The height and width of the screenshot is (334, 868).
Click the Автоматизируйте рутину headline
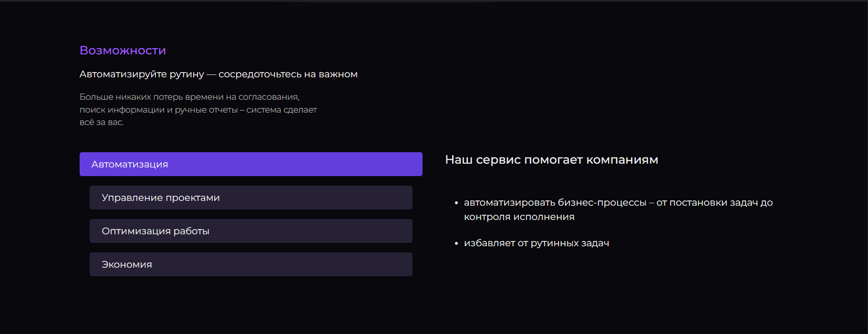coord(218,74)
